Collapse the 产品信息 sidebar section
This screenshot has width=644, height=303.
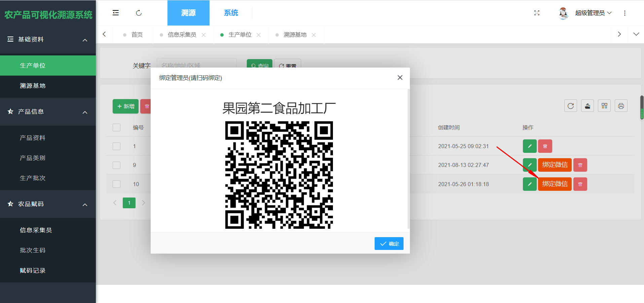(x=48, y=112)
